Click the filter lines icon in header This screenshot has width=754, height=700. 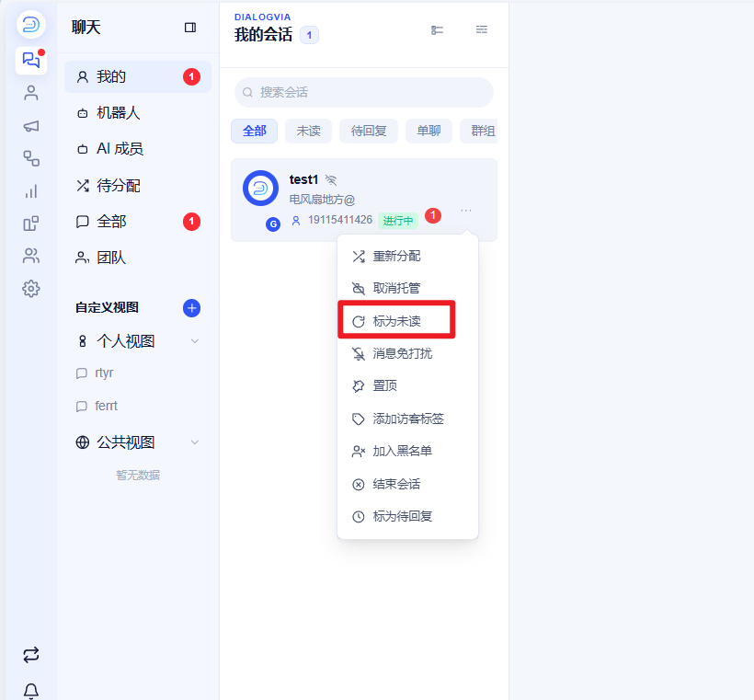(x=482, y=29)
